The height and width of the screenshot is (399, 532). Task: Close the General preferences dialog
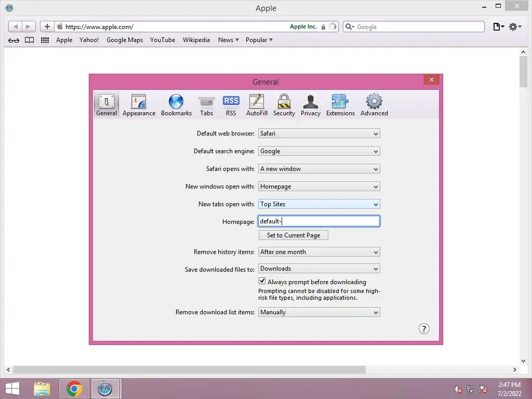click(x=431, y=79)
